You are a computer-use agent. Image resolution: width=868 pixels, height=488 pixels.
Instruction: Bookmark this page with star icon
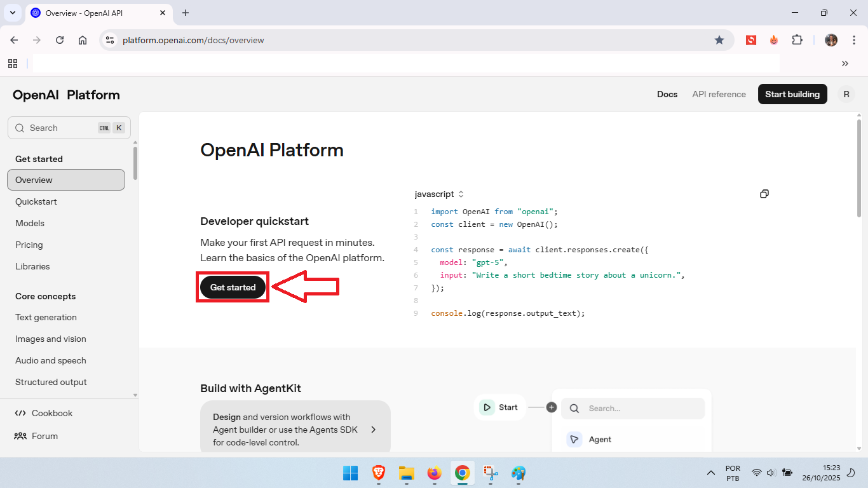point(719,40)
